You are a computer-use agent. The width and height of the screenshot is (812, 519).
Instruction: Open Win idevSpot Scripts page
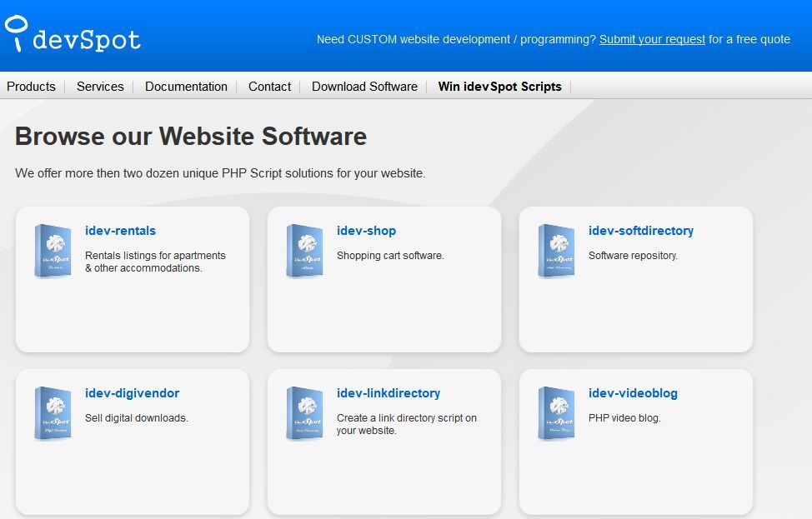pos(499,87)
